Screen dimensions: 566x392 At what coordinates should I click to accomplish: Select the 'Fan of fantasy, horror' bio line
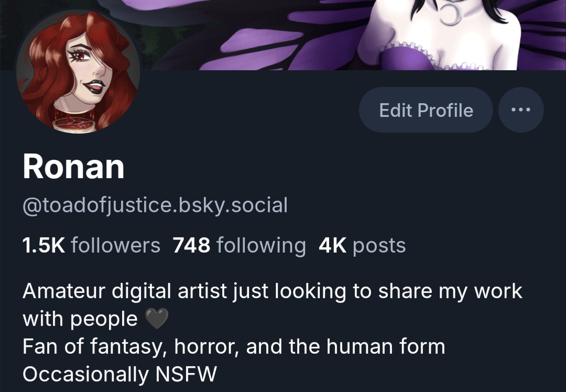click(x=234, y=346)
